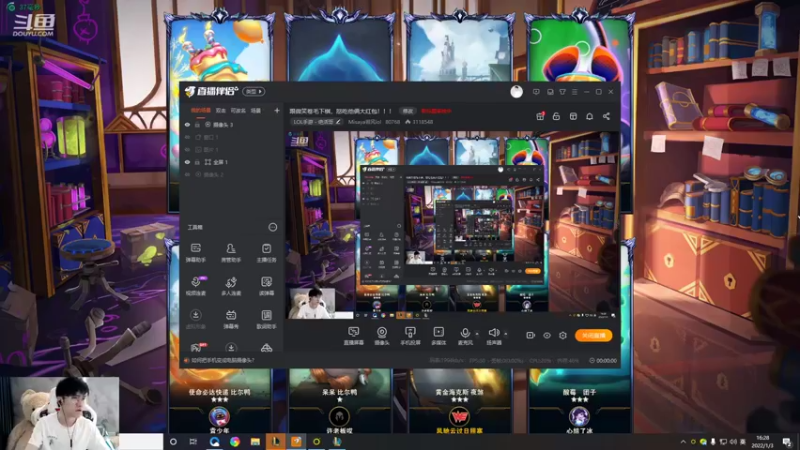Open the notification center on taskbar

tap(787, 442)
